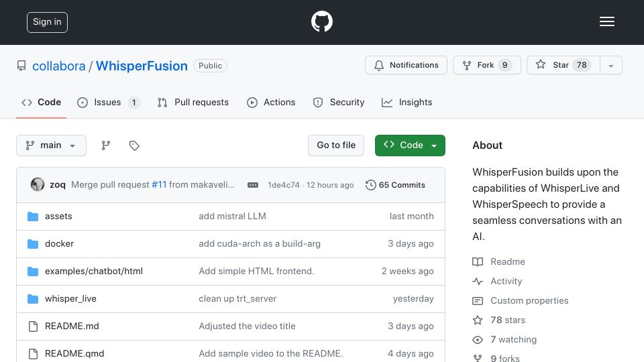Expand the main branch selector
The height and width of the screenshot is (362, 644).
click(52, 145)
